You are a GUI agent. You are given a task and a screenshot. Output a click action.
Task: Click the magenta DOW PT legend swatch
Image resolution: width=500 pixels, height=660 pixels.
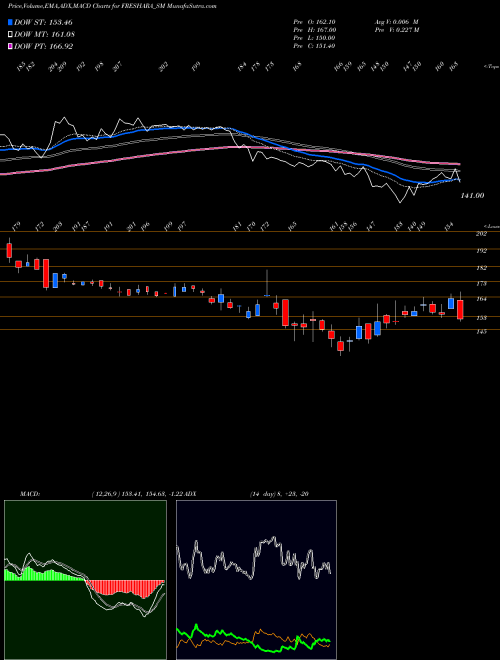pos(10,46)
